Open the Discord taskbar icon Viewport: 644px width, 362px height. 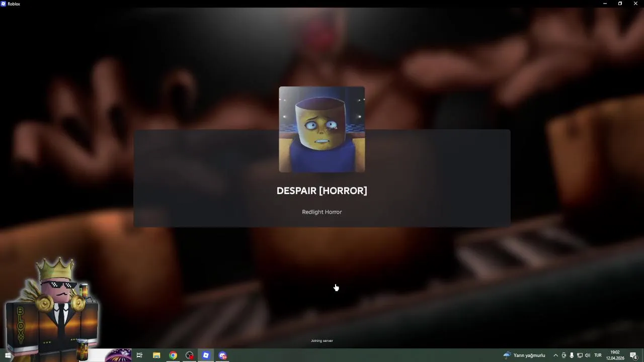(x=223, y=355)
